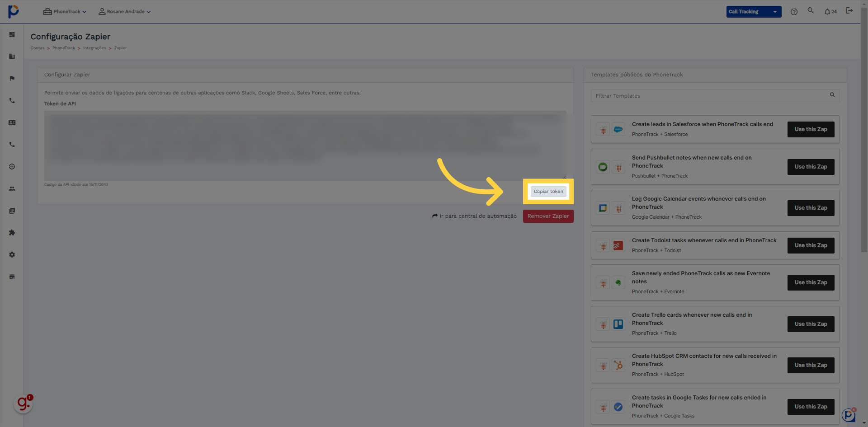This screenshot has height=427, width=868.
Task: Open the puzzle-piece integrations icon
Action: [12, 233]
